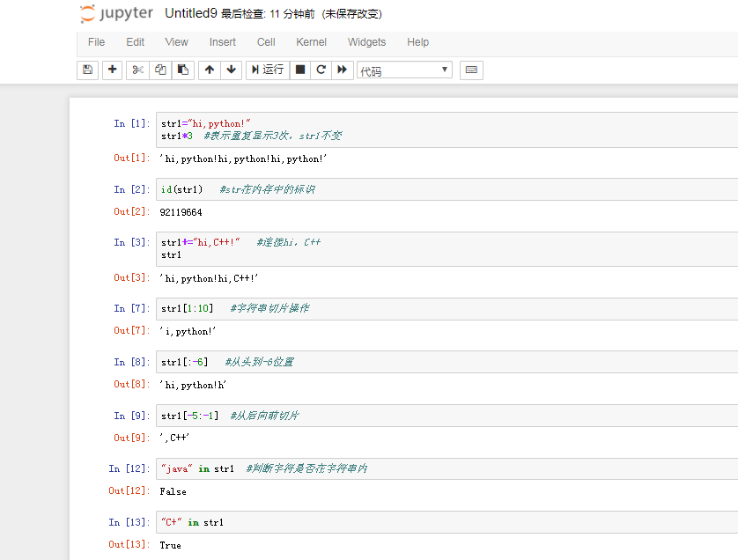Interrupt the kernel with the stop icon
Screen dimensions: 738x560
point(299,70)
